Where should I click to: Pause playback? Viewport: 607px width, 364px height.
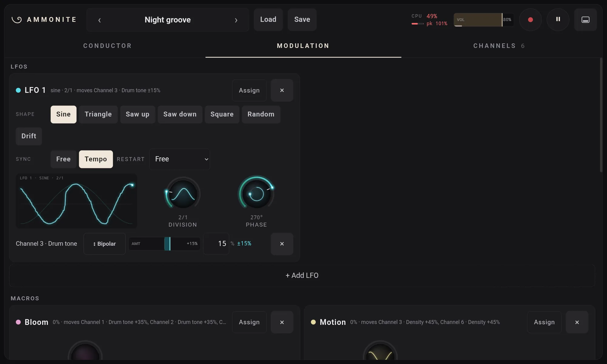point(558,20)
